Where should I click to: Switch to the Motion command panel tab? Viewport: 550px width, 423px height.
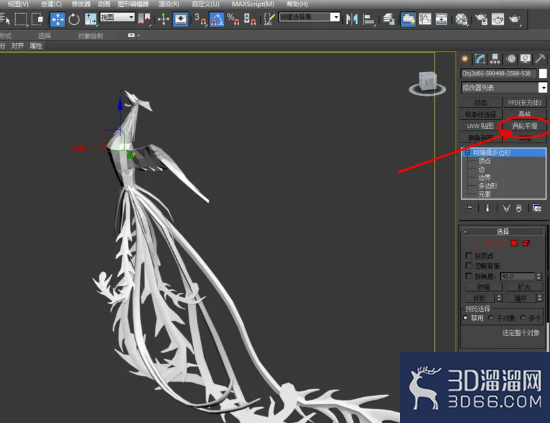point(511,59)
